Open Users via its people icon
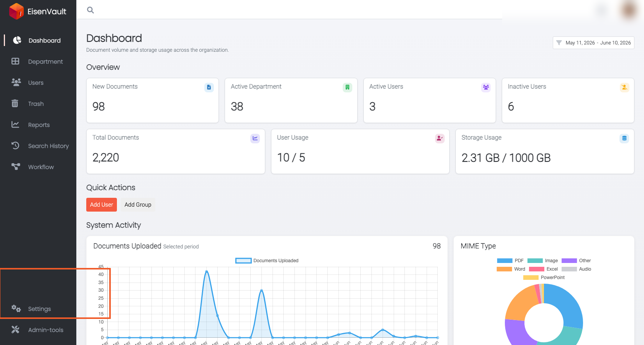 pyautogui.click(x=16, y=82)
